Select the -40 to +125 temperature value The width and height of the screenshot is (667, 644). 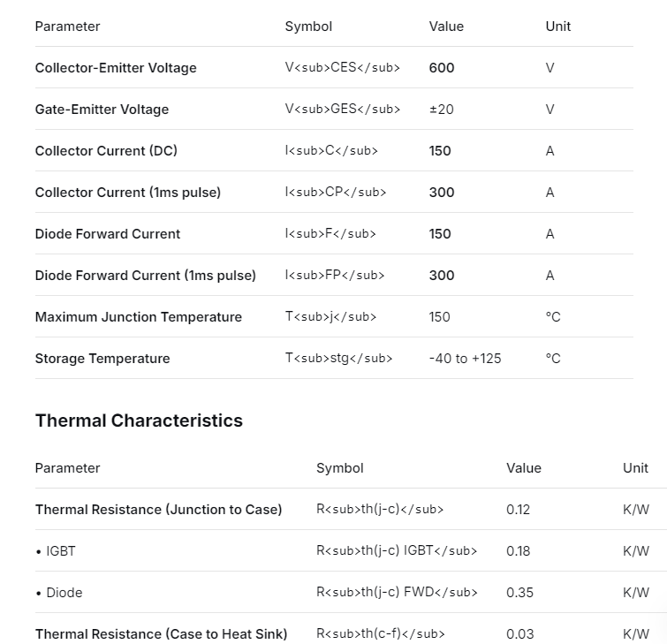pos(465,359)
